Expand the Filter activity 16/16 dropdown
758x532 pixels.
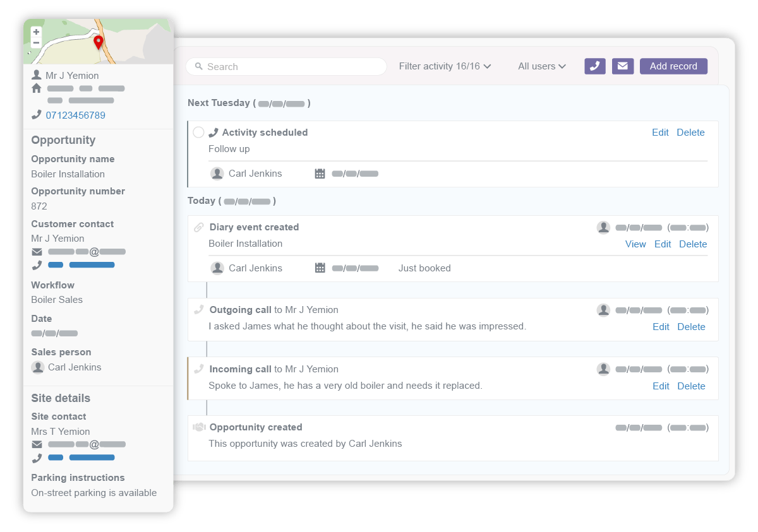click(x=445, y=66)
